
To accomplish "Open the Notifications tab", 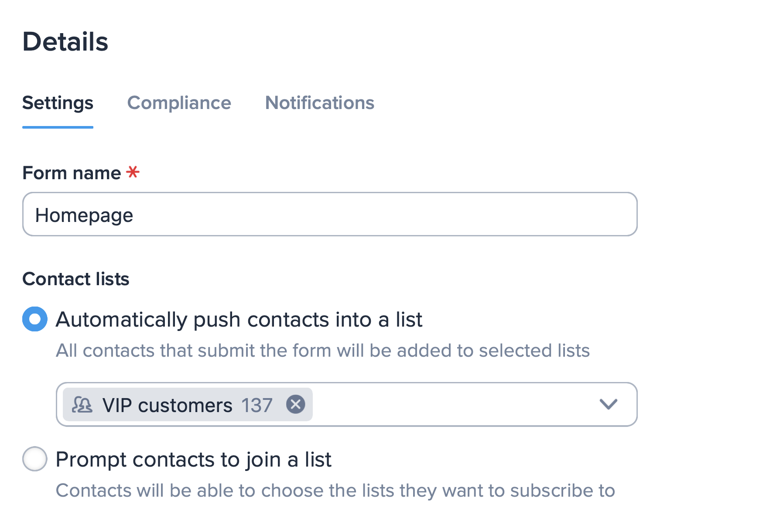I will (319, 103).
